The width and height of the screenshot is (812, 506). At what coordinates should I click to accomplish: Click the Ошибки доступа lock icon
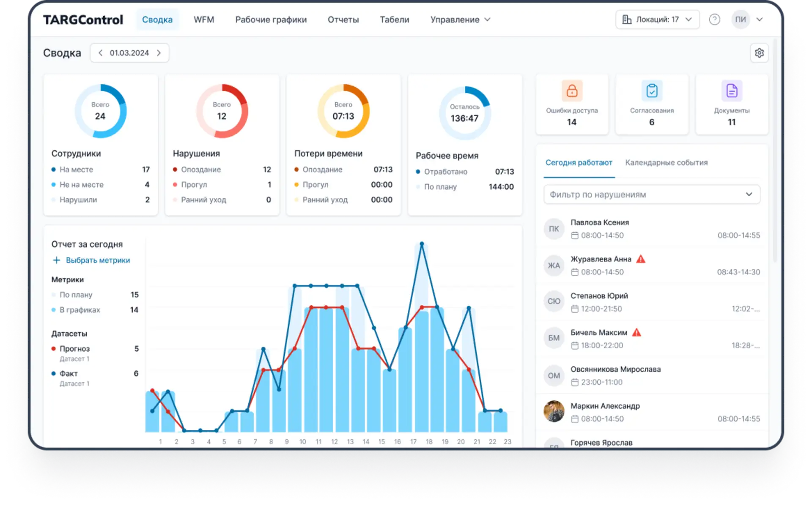click(x=572, y=90)
